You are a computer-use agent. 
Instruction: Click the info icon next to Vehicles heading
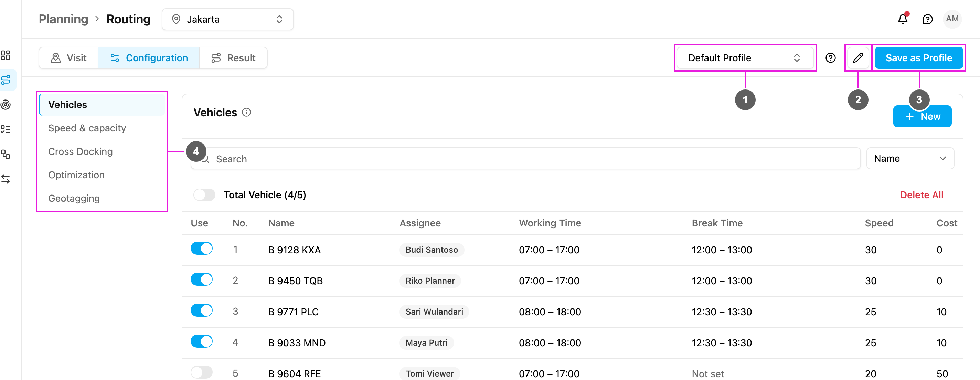pos(246,112)
